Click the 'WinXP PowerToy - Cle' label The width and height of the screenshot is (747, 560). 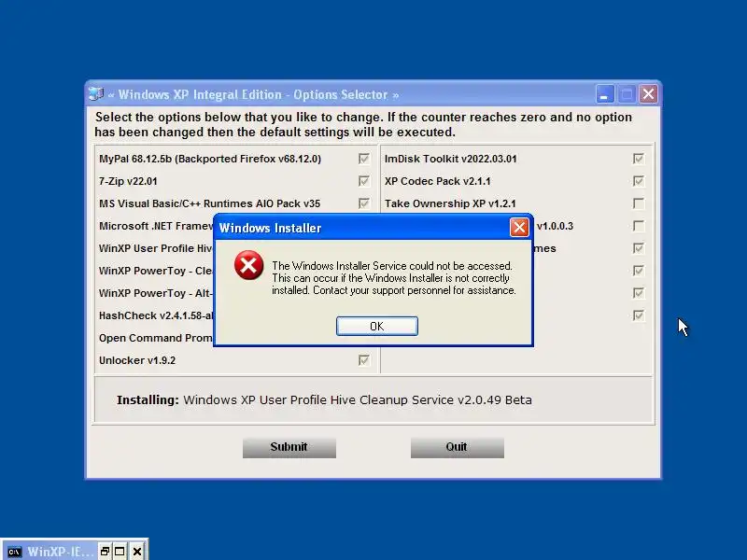tap(156, 271)
